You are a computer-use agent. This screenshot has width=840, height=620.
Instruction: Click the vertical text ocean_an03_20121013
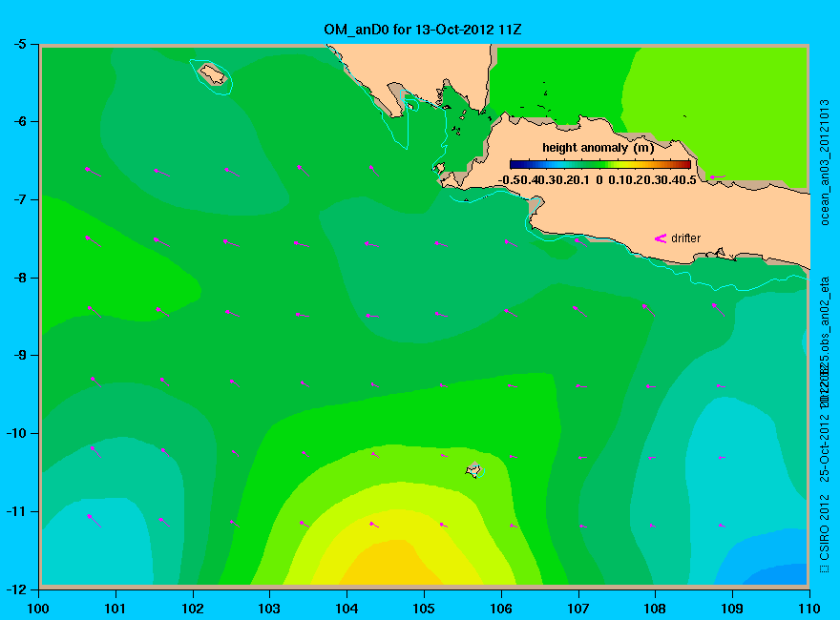825,162
